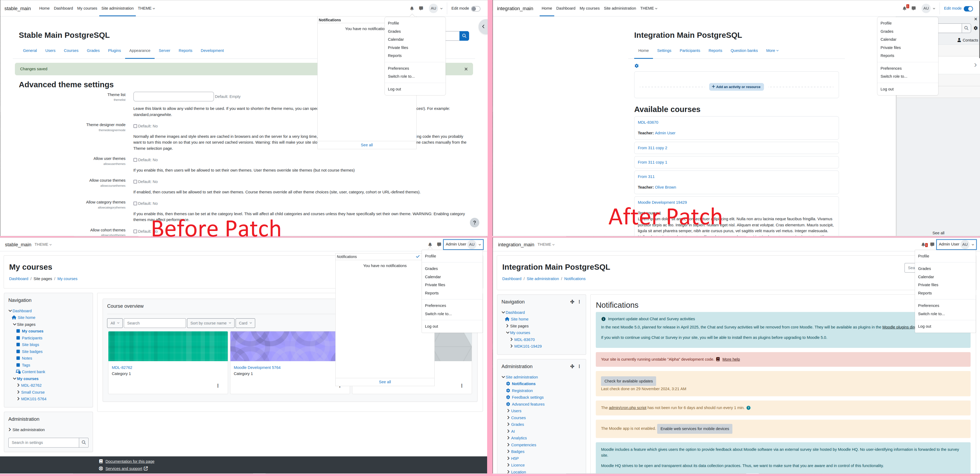Focus the Course overview Search field
The width and height of the screenshot is (980, 476).
point(155,324)
